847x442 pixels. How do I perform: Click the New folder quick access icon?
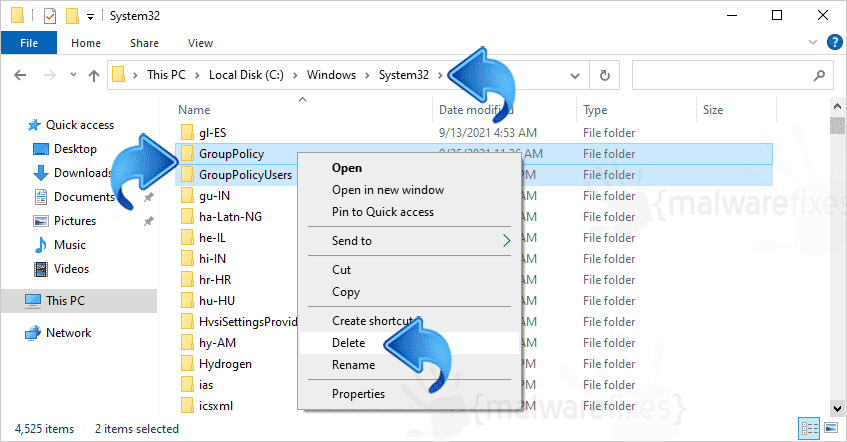(x=72, y=16)
